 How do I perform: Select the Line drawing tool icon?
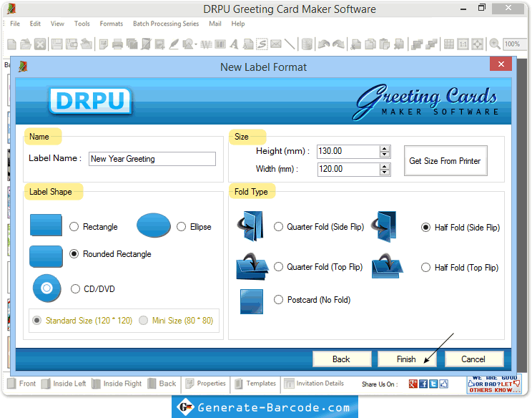pos(290,44)
